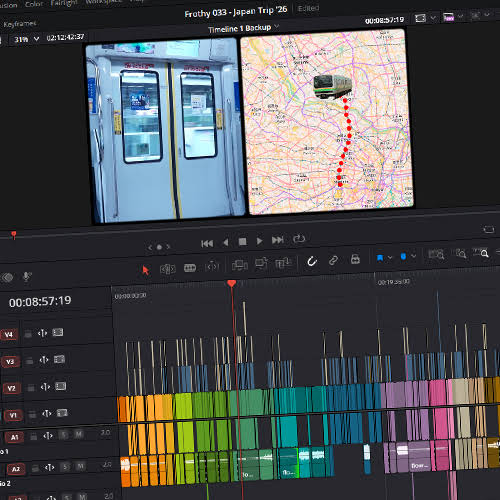Toggle Linked Selection chain icon

[333, 260]
